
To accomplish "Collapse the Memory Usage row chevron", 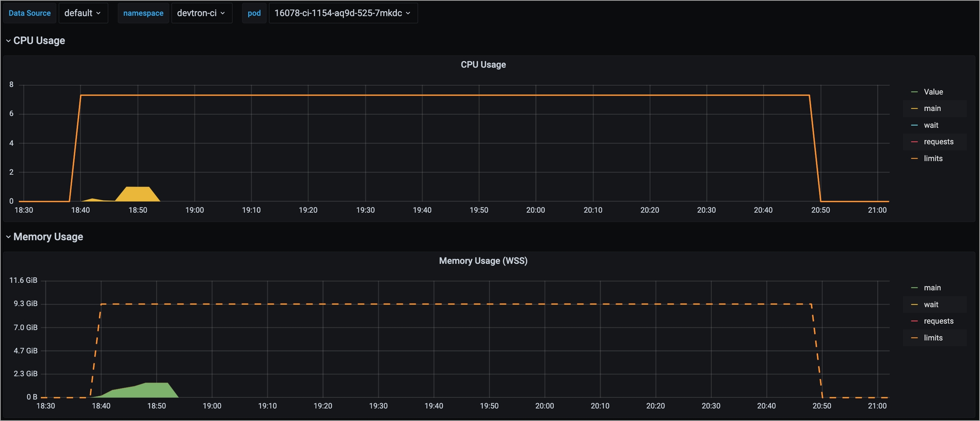I will (x=8, y=237).
